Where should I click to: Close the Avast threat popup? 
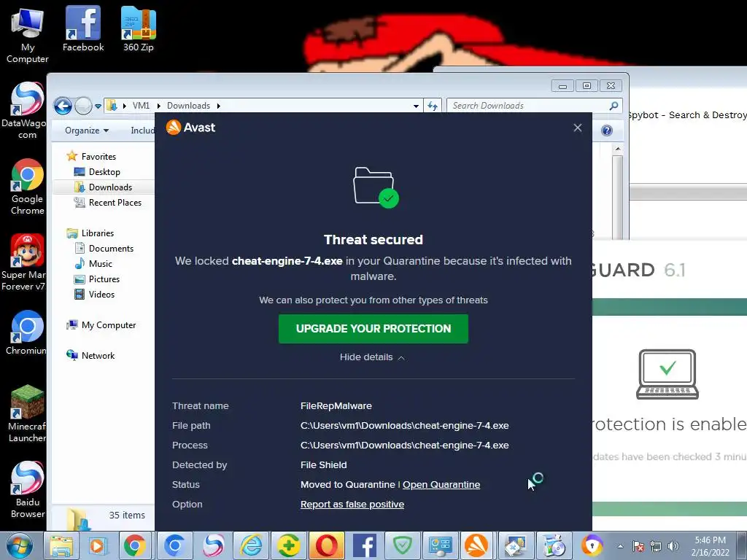(x=578, y=128)
